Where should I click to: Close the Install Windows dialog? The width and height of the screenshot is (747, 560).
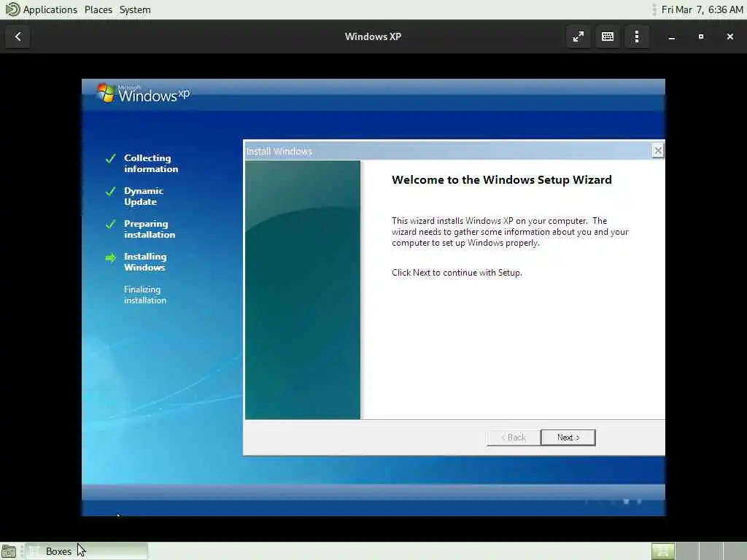(x=658, y=151)
